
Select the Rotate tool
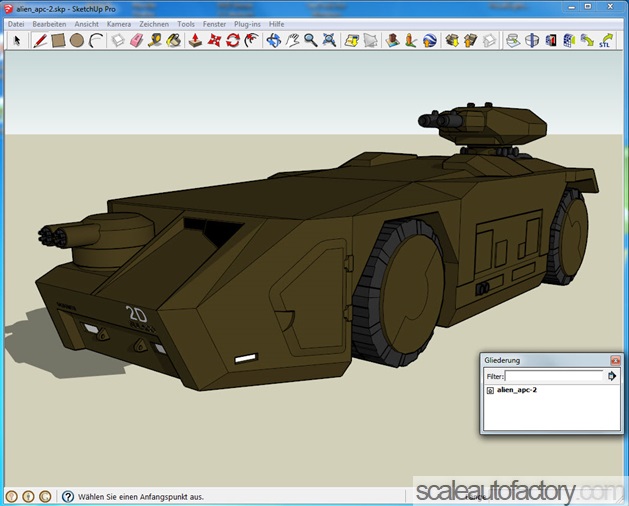click(x=233, y=41)
